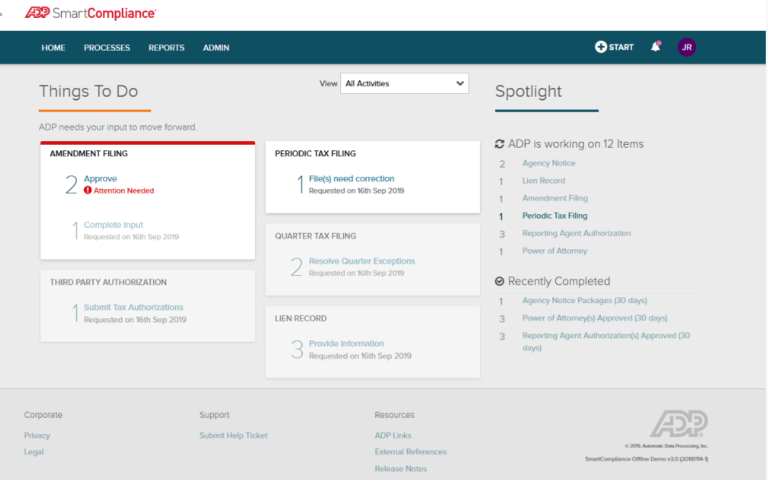Open the All Activities view dropdown
The height and width of the screenshot is (480, 768).
[x=405, y=83]
